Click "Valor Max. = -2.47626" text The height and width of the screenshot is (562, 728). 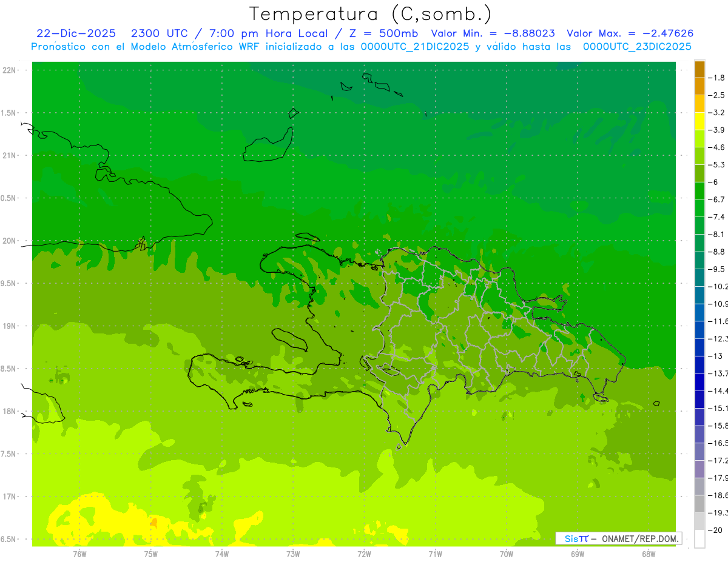(x=630, y=33)
